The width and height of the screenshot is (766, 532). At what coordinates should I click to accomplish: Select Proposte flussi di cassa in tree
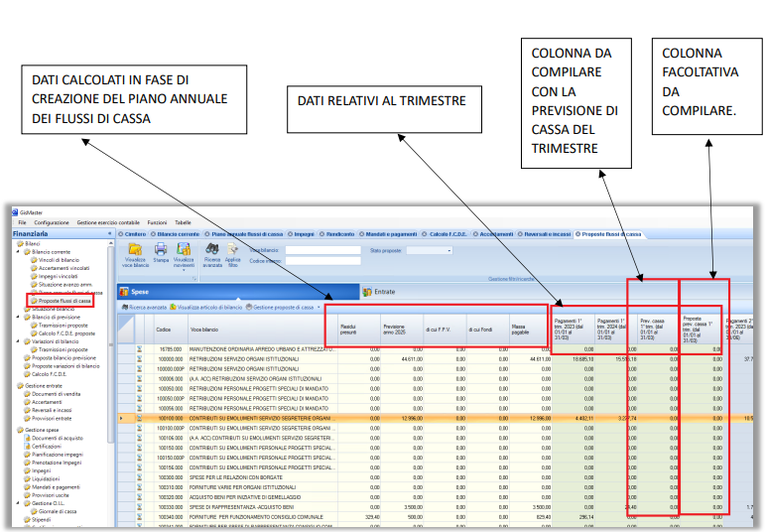tap(64, 300)
